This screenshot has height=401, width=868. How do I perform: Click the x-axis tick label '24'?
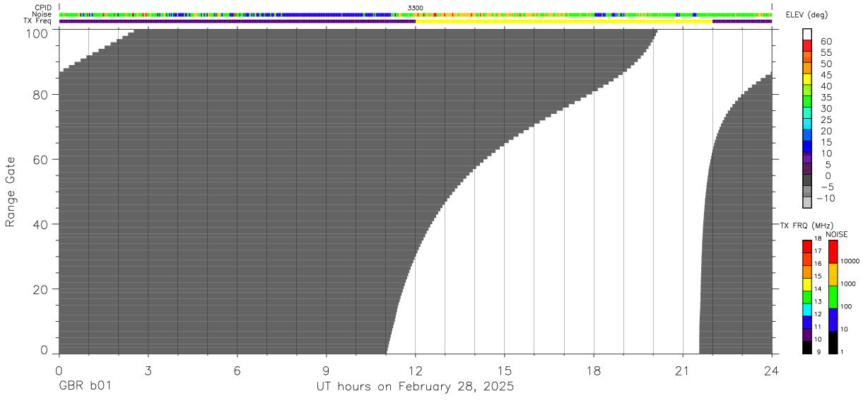(771, 370)
